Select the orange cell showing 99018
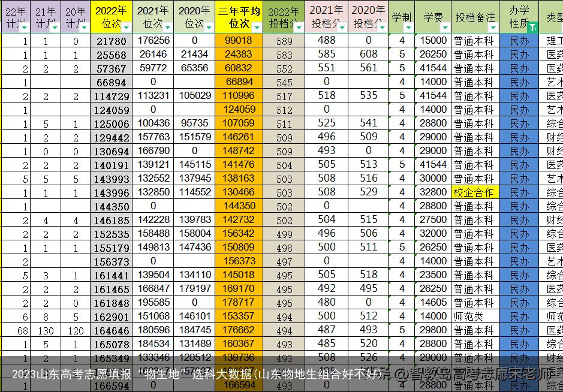563x392 pixels. (x=238, y=41)
